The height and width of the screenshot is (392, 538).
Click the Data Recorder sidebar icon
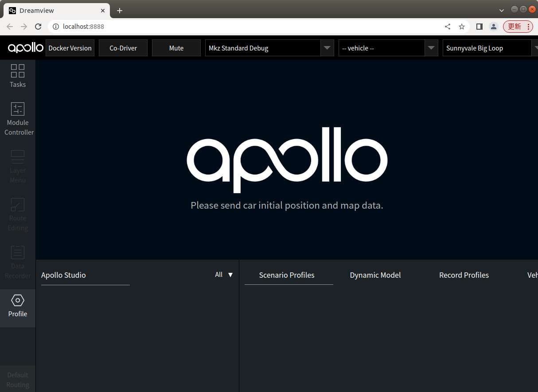click(18, 262)
